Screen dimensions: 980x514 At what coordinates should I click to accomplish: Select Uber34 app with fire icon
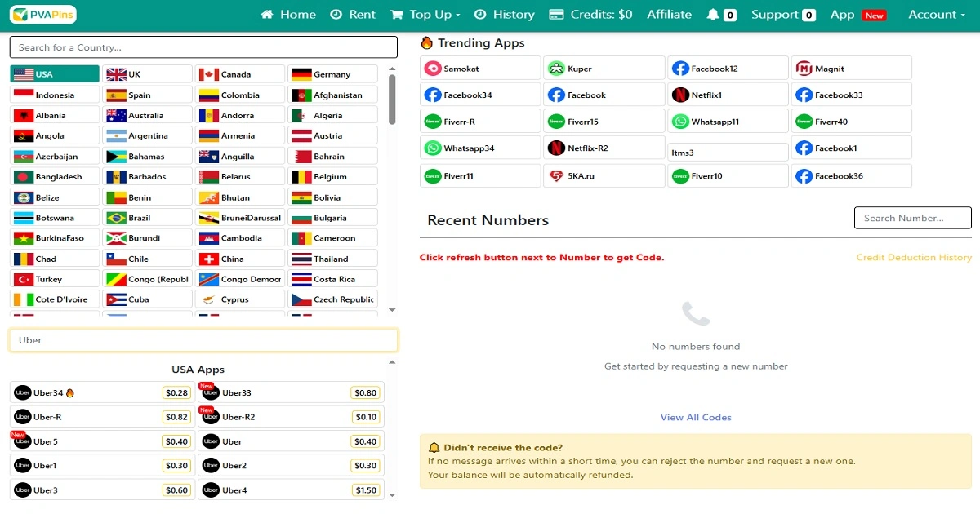click(x=102, y=392)
